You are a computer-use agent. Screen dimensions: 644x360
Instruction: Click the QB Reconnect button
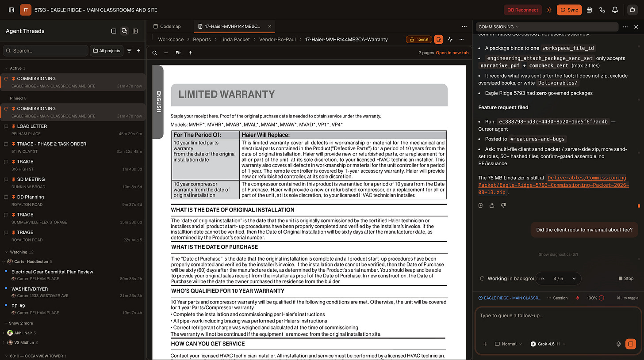523,10
